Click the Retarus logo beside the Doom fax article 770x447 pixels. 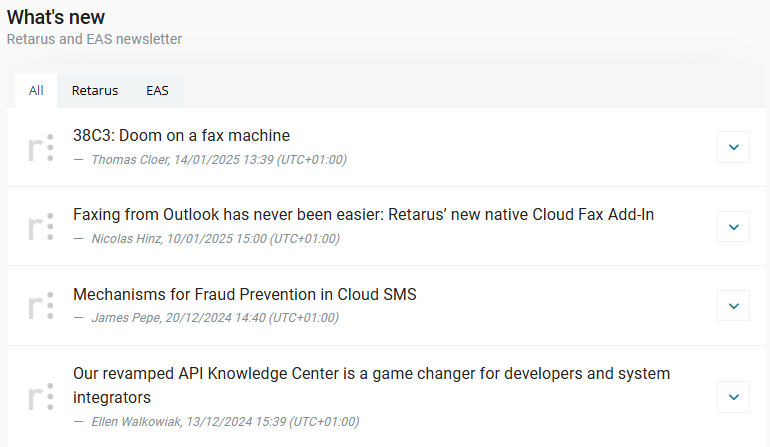click(41, 147)
